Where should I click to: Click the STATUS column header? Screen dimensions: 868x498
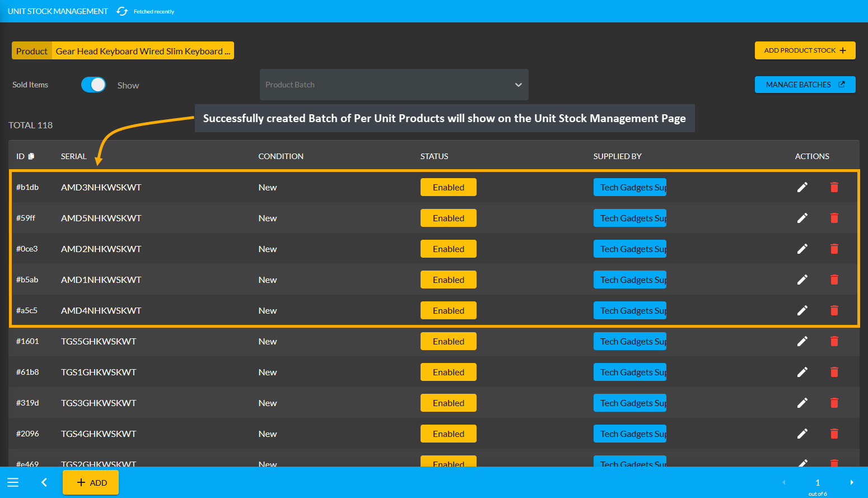click(435, 156)
